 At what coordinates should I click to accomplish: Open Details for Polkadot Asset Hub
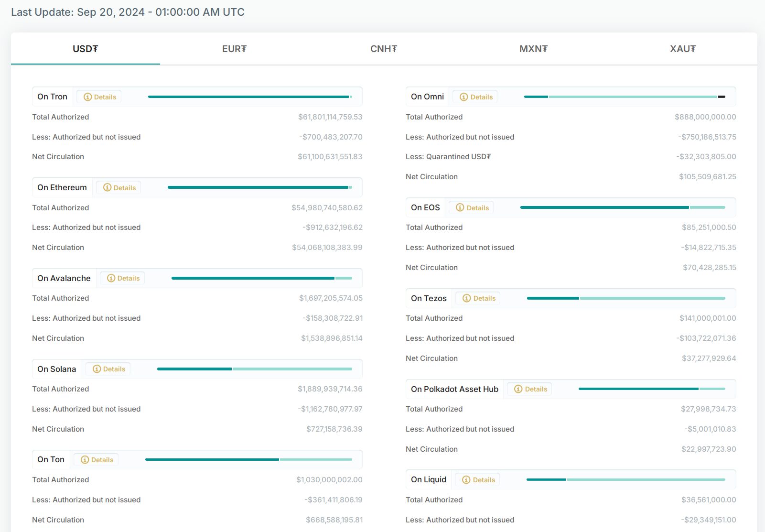(529, 389)
